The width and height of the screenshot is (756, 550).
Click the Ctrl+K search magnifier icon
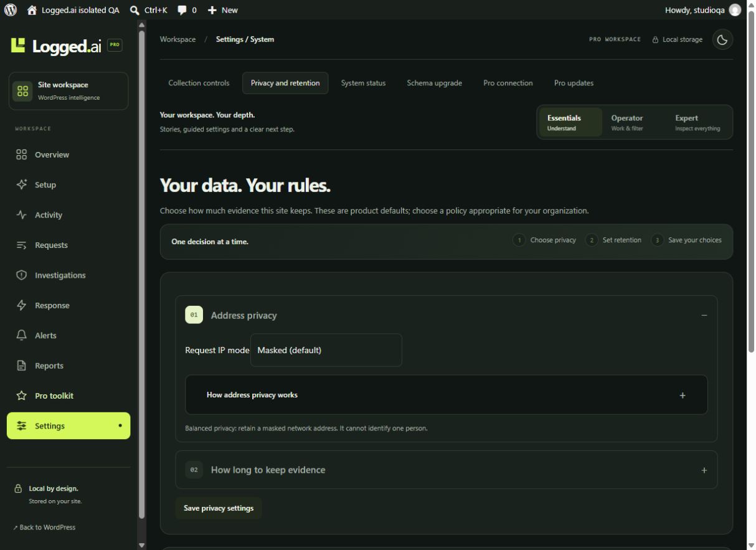click(135, 10)
